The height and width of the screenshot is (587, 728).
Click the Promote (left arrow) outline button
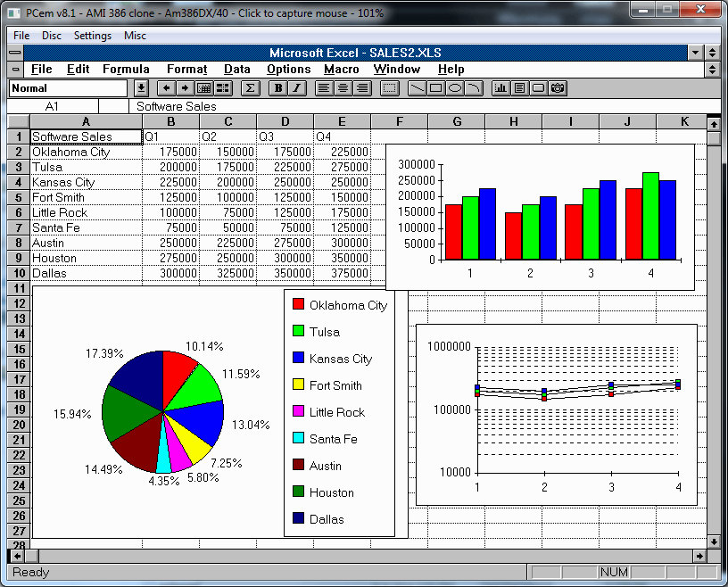(x=166, y=88)
